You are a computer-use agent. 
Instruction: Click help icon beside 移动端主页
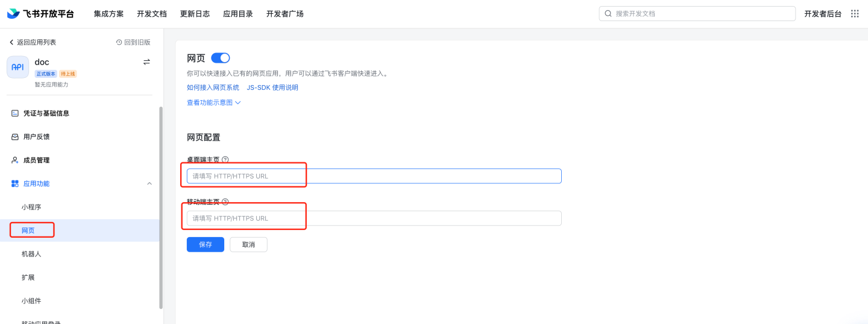tap(225, 202)
